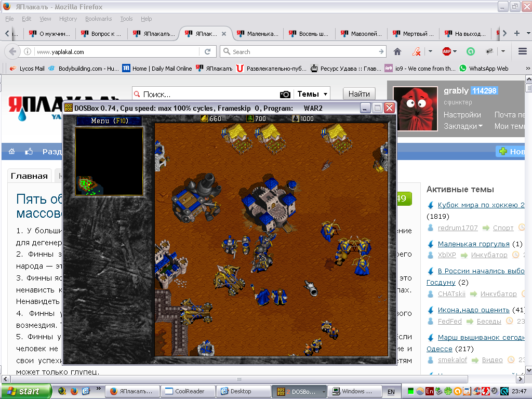Switch to the 'Восемь ш...' tab
Screen dimensions: 532x399
point(309,34)
